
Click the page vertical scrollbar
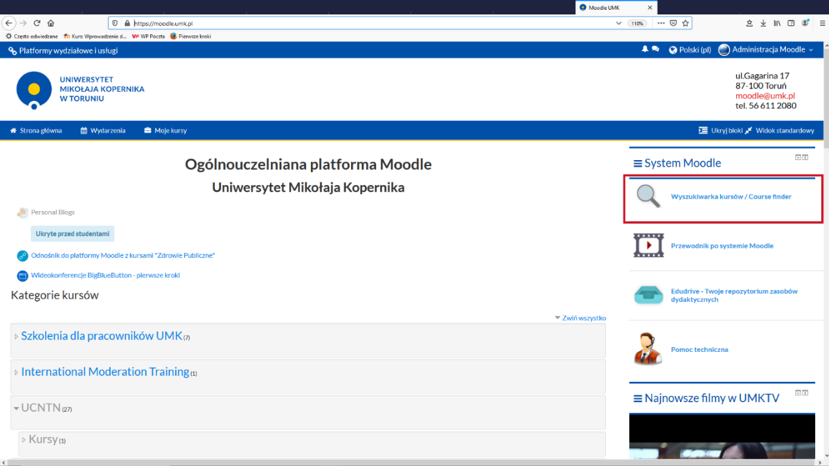click(825, 249)
